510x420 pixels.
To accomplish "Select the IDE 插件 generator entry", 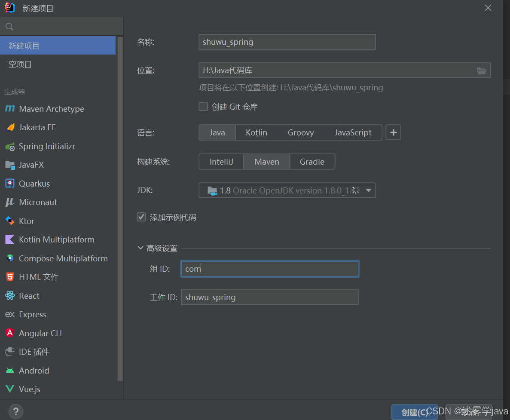I will [58, 352].
